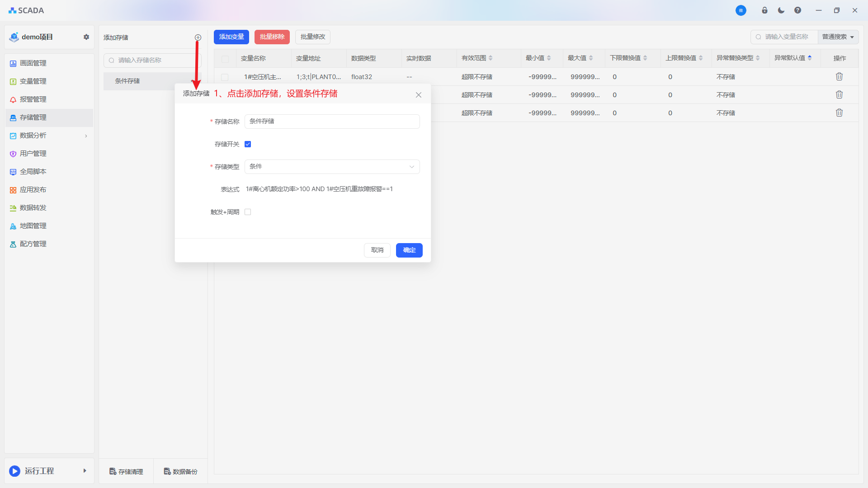This screenshot has height=488, width=868.
Task: Open the storage type dropdown
Action: coord(332,167)
